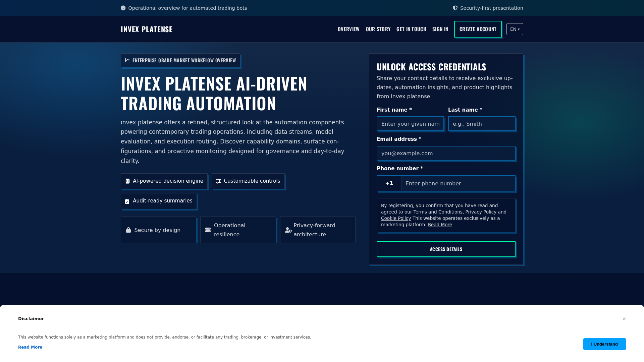Click the Secure by design card
The width and height of the screenshot is (644, 362).
(x=158, y=230)
